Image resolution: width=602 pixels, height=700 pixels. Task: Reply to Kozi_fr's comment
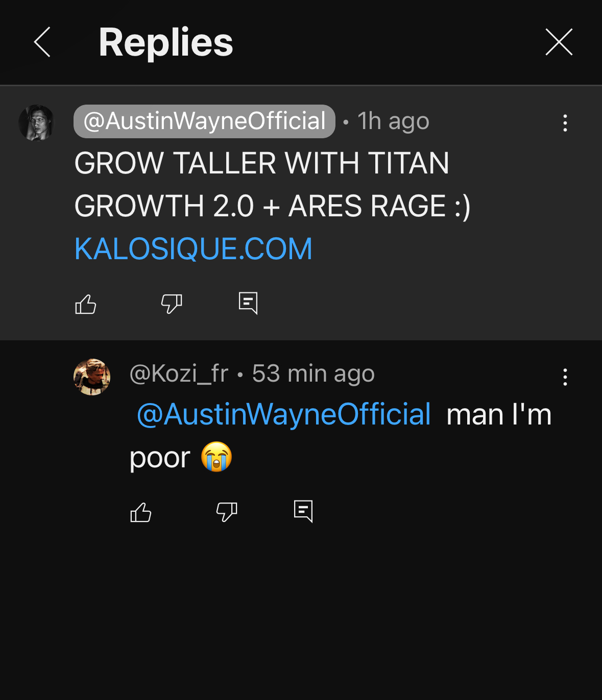click(x=303, y=511)
